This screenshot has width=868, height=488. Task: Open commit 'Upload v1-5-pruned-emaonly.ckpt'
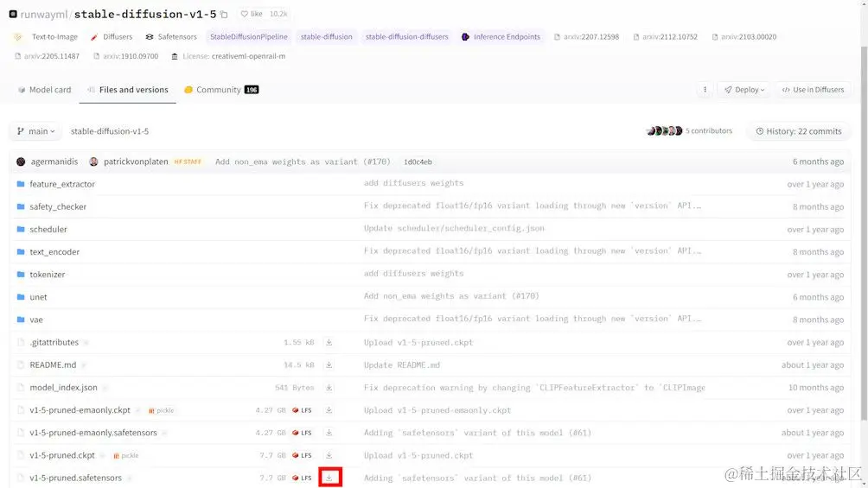click(437, 410)
